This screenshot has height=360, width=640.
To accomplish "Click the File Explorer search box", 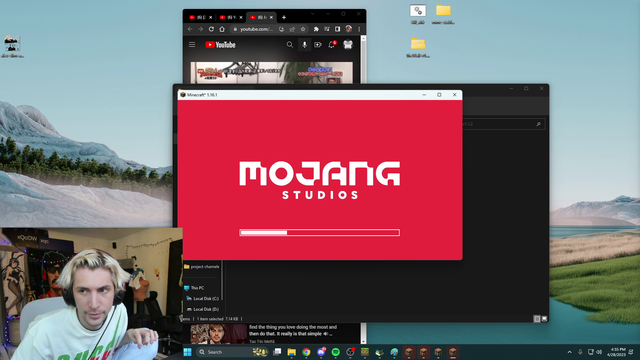I will [503, 124].
